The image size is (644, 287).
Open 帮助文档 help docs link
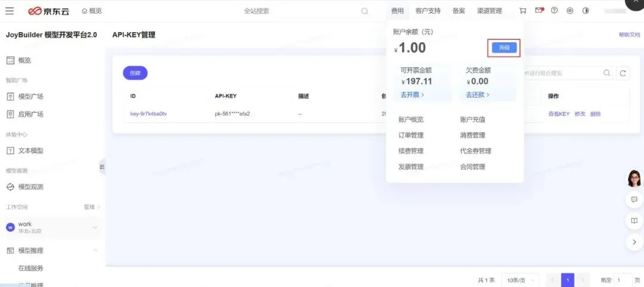[x=629, y=35]
